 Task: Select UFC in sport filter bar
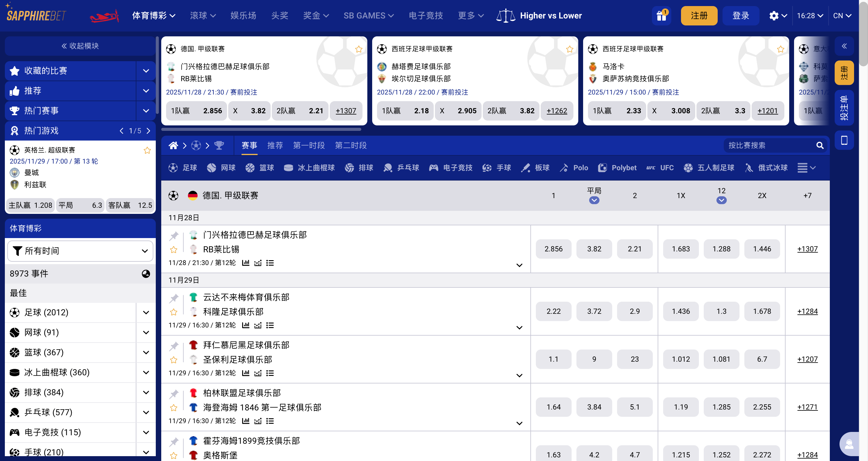click(x=660, y=168)
